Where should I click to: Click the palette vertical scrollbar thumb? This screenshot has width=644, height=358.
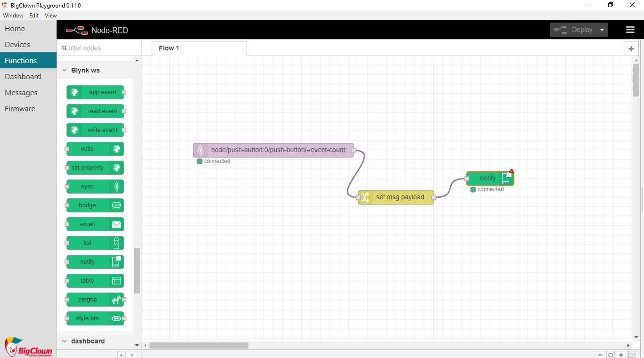point(137,271)
